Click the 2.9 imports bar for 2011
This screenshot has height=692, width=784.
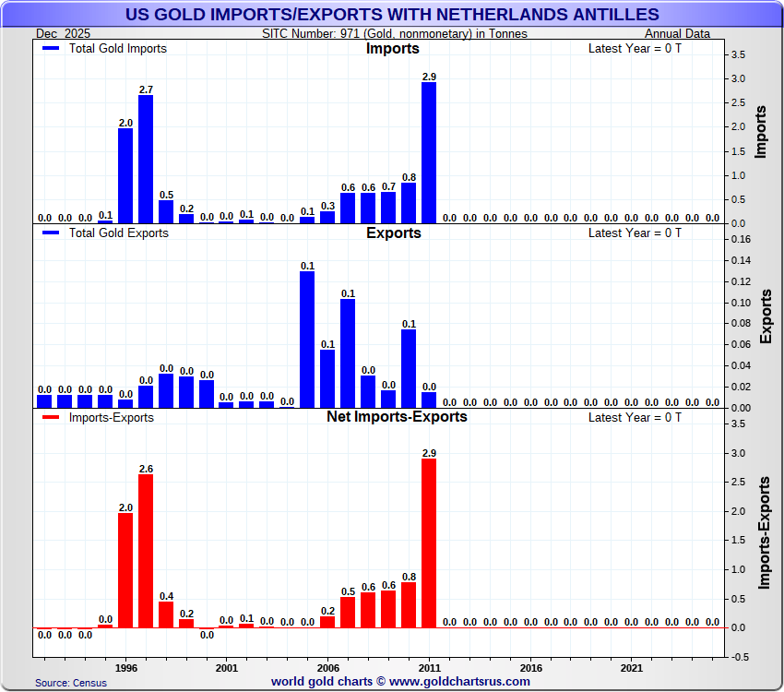[x=429, y=152]
